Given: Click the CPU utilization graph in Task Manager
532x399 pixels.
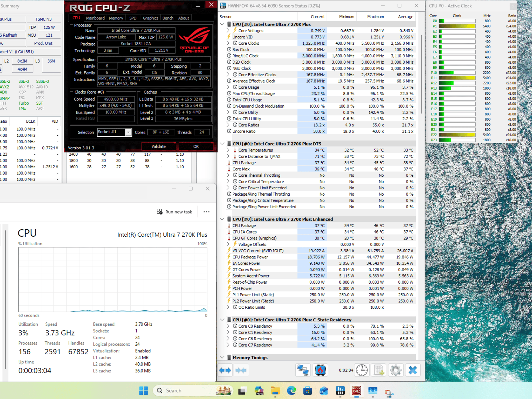Looking at the screenshot, I should (113, 280).
